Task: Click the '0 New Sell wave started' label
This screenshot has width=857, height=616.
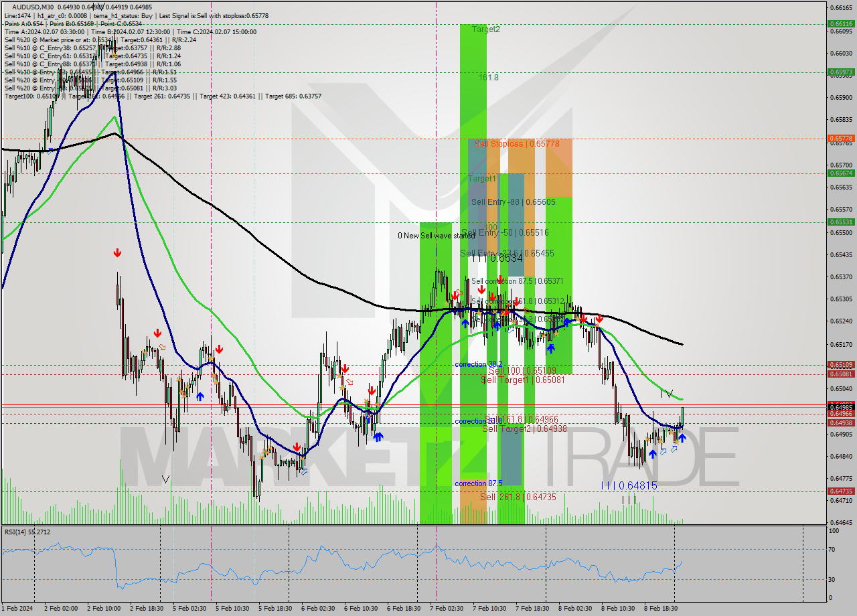Action: pos(436,236)
